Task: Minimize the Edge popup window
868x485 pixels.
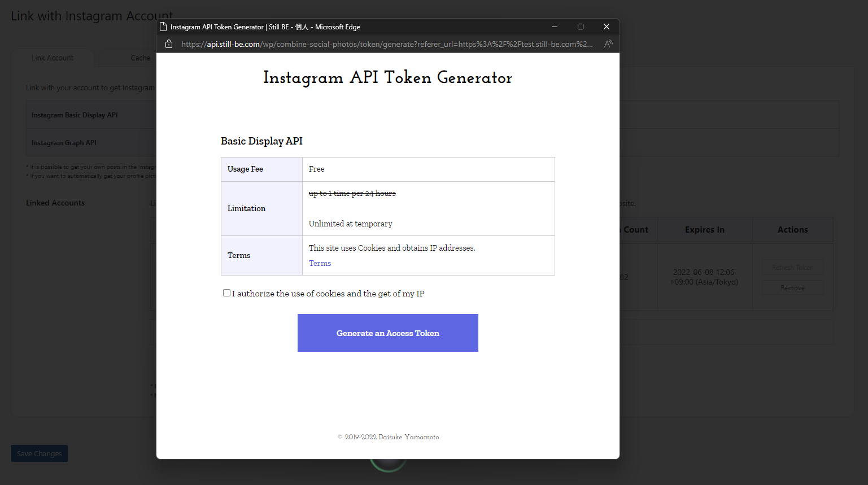Action: (x=555, y=27)
